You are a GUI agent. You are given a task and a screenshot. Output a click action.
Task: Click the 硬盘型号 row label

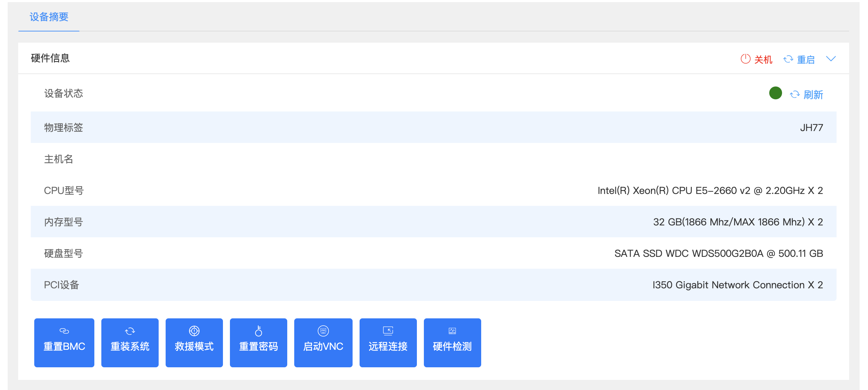(64, 253)
